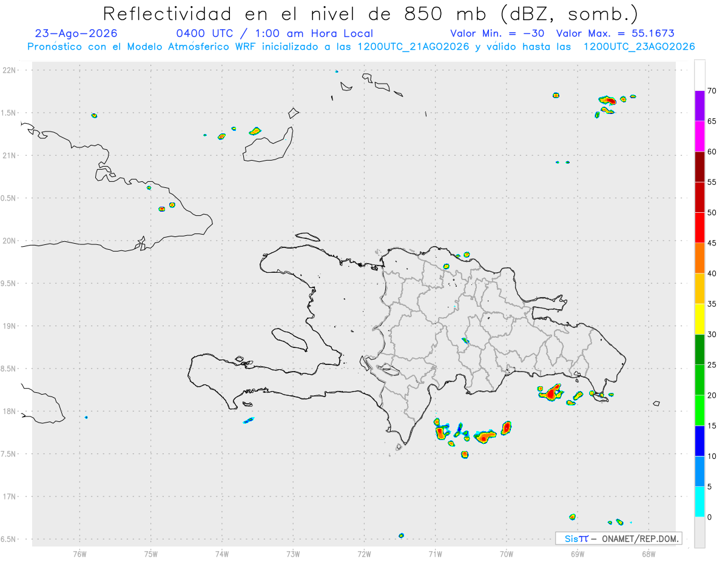Click the small reflectivity cell near 75.8W 21.5N
The image size is (728, 562).
coord(94,115)
